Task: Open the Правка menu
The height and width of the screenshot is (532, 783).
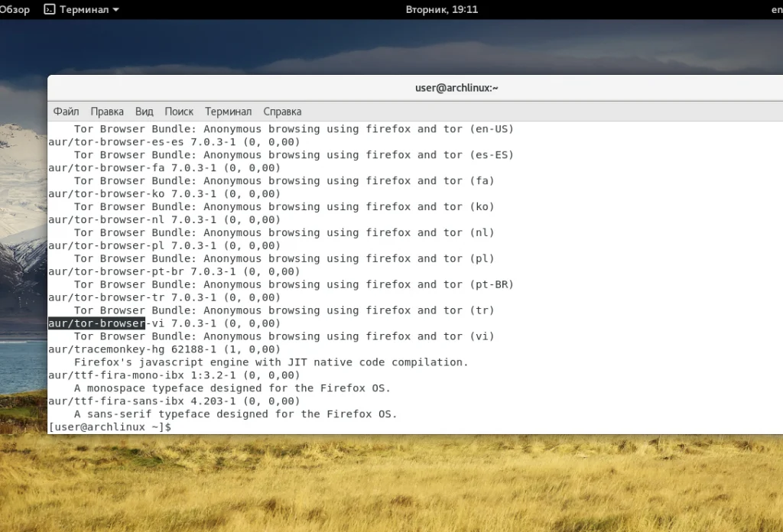Action: pyautogui.click(x=107, y=112)
